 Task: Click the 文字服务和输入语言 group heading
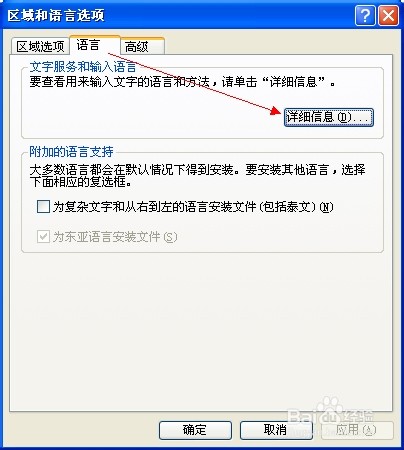click(83, 67)
